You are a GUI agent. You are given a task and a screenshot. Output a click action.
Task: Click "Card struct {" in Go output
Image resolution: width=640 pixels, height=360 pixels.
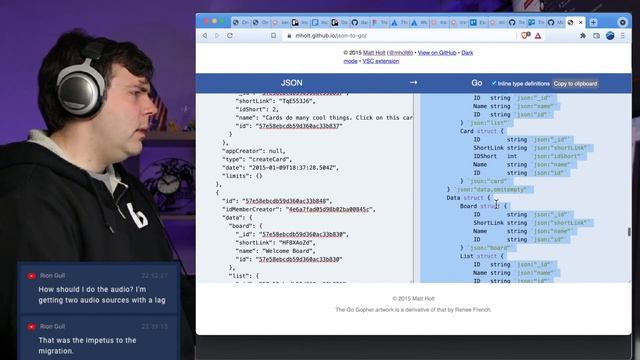(482, 131)
